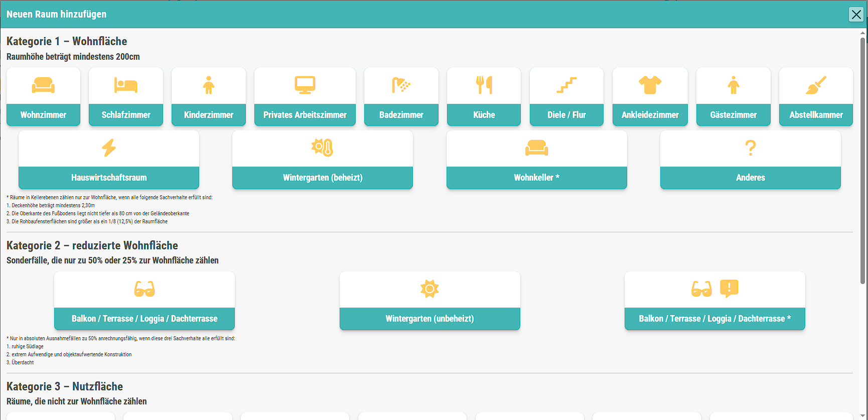Screen dimensions: 868x420
Task: Choose Wintergarten (beheizt) room type
Action: [x=322, y=178]
